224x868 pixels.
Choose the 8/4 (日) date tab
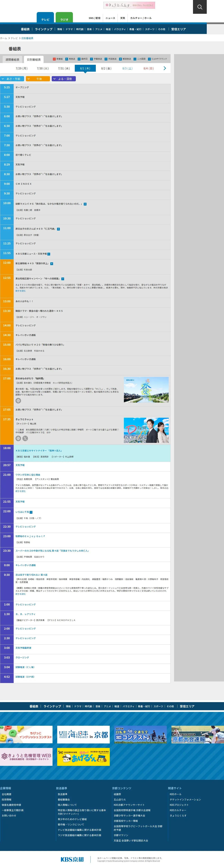point(149,68)
